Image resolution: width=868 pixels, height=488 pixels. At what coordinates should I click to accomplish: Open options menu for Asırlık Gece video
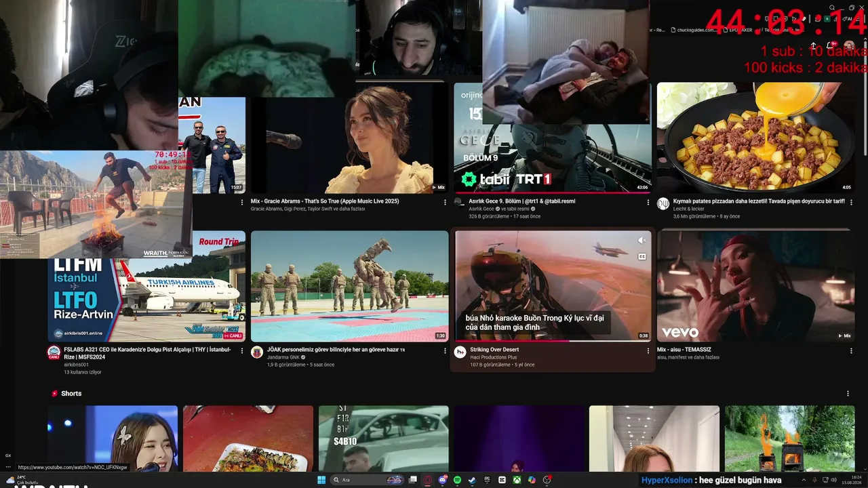click(x=648, y=202)
